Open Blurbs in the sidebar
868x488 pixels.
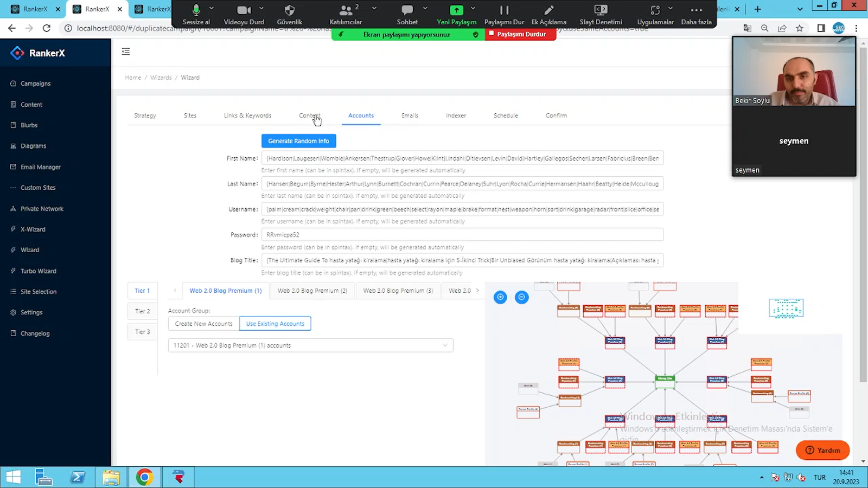tap(29, 125)
